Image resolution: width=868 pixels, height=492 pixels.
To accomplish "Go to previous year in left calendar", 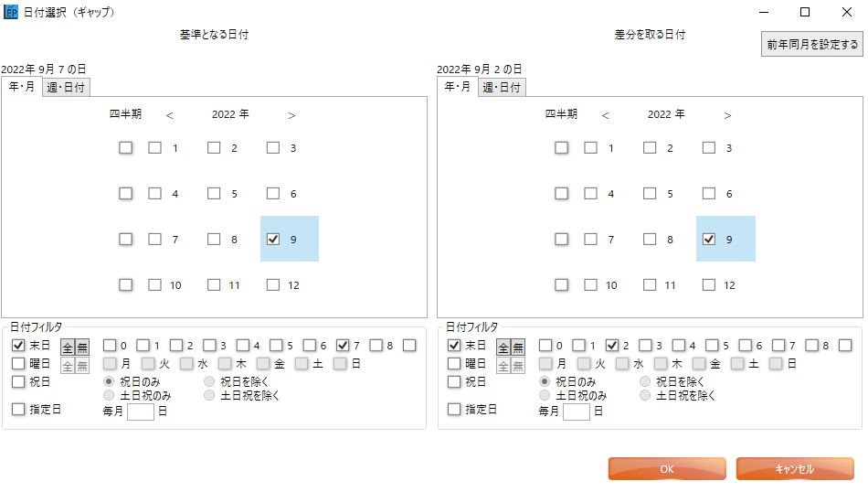I will point(169,115).
